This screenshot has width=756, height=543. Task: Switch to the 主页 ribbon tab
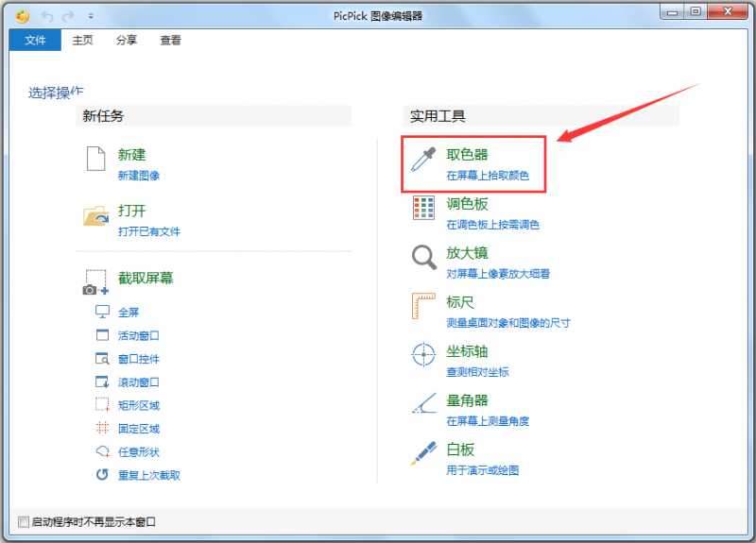coord(82,41)
